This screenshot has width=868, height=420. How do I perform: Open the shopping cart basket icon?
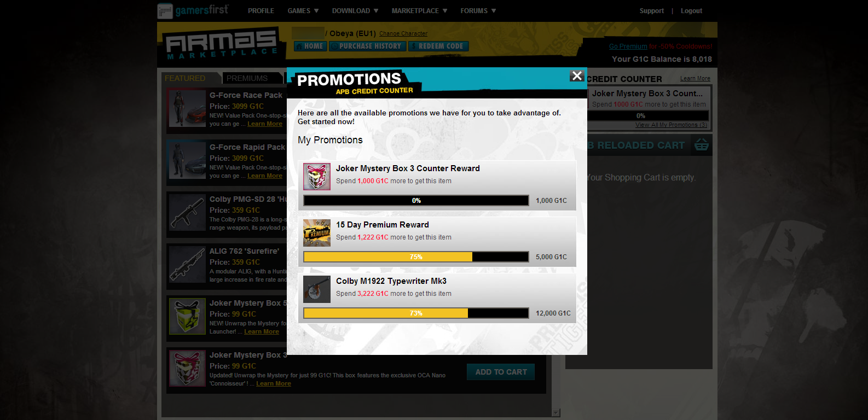[701, 145]
